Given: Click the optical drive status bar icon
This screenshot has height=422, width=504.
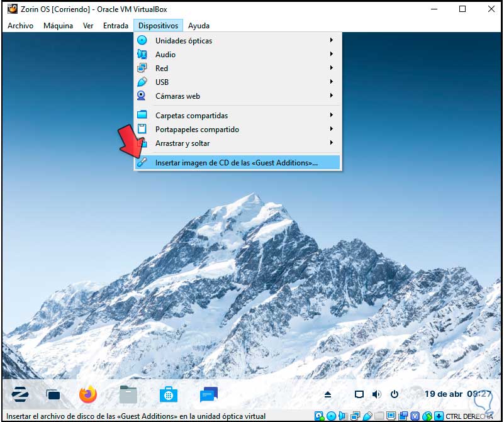Looking at the screenshot, I should 332,416.
